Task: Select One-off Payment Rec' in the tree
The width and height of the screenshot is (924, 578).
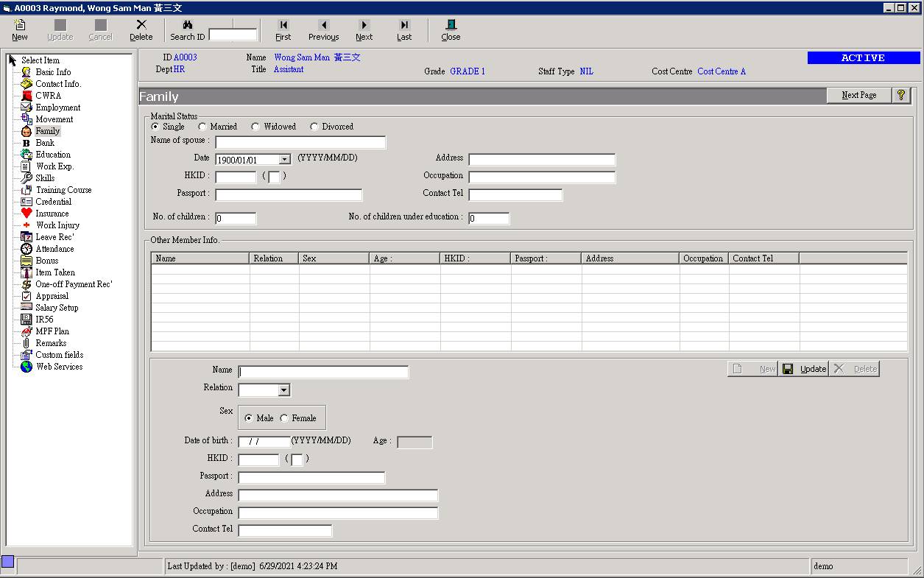Action: pyautogui.click(x=74, y=284)
